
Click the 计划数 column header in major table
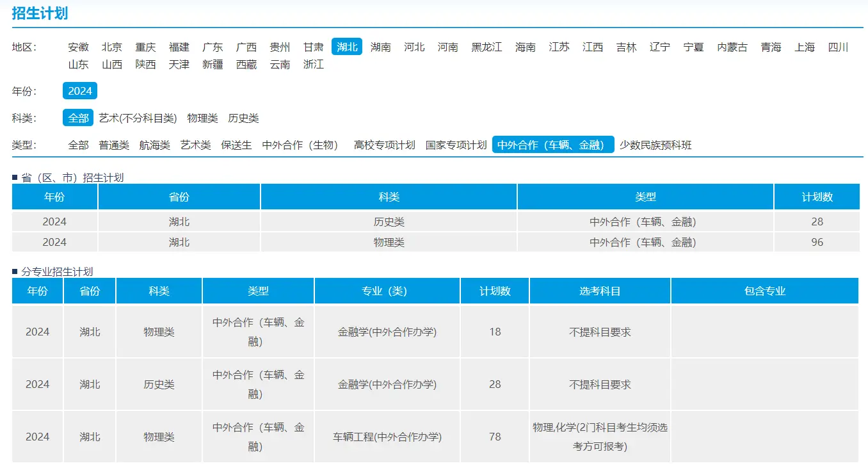(495, 291)
